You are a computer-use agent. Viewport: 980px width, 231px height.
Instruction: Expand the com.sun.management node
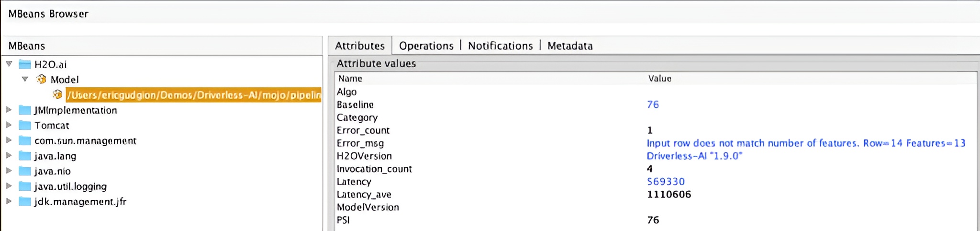pos(9,140)
